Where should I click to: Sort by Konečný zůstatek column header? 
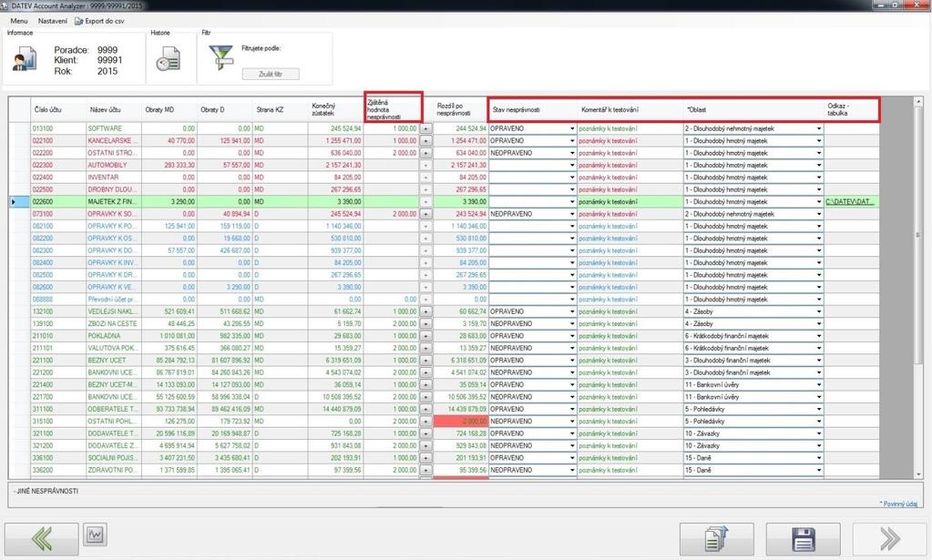point(336,110)
